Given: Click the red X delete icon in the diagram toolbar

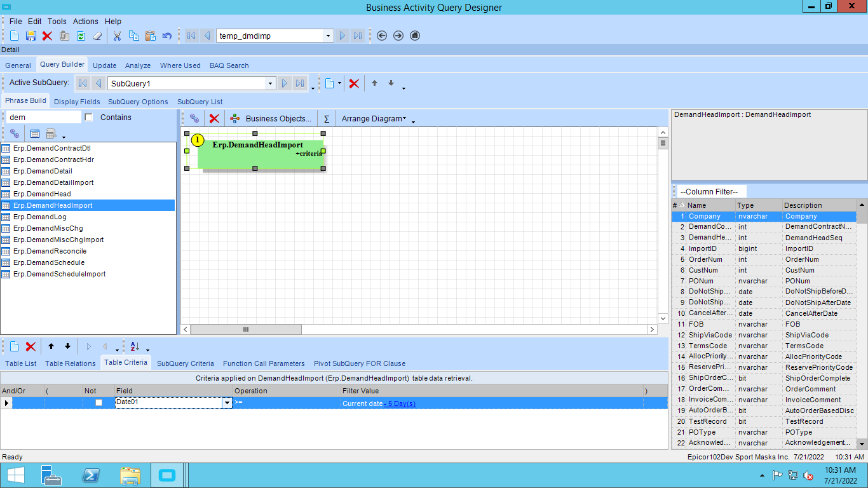Looking at the screenshot, I should (x=214, y=118).
